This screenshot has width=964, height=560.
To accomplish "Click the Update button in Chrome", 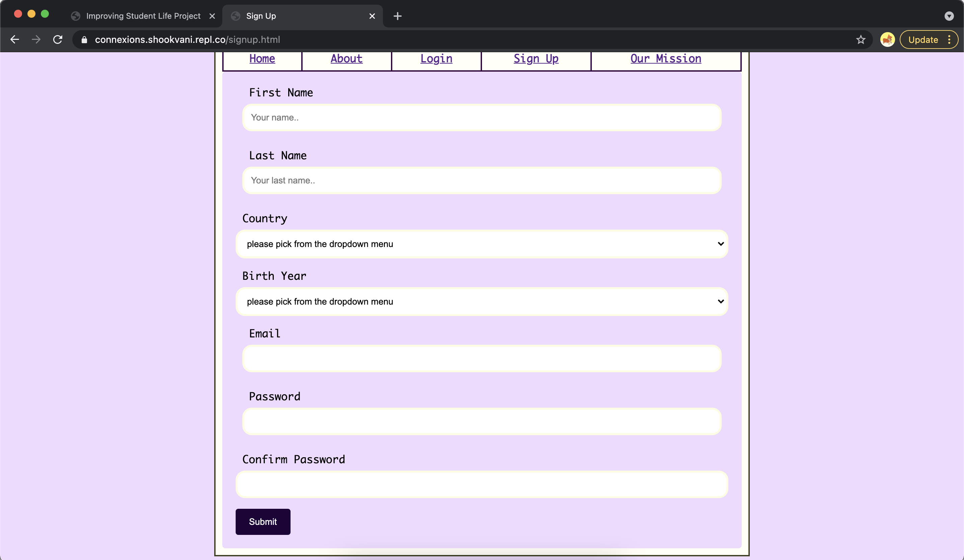I will click(923, 40).
